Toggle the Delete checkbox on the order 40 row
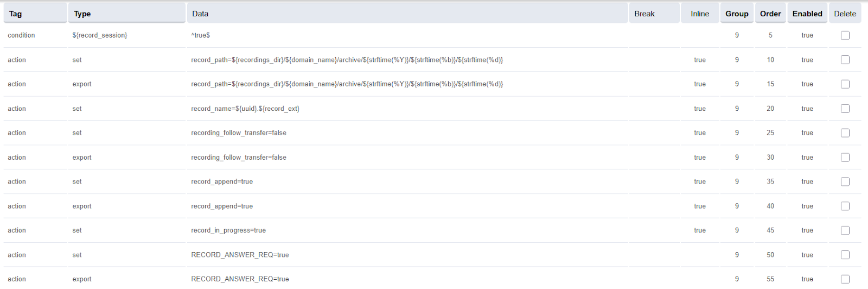Viewport: 868px width, 289px height. pos(845,206)
